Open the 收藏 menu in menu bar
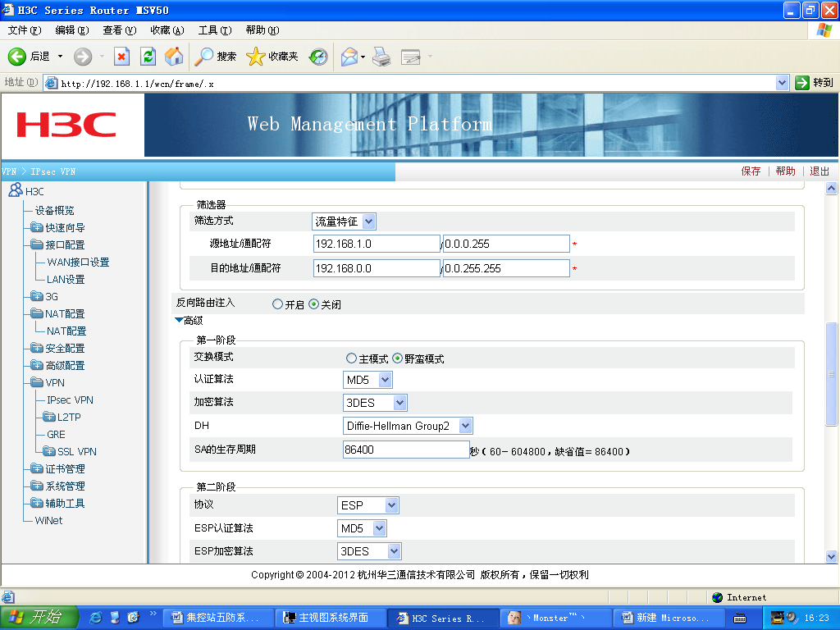840x630 pixels. 167,30
